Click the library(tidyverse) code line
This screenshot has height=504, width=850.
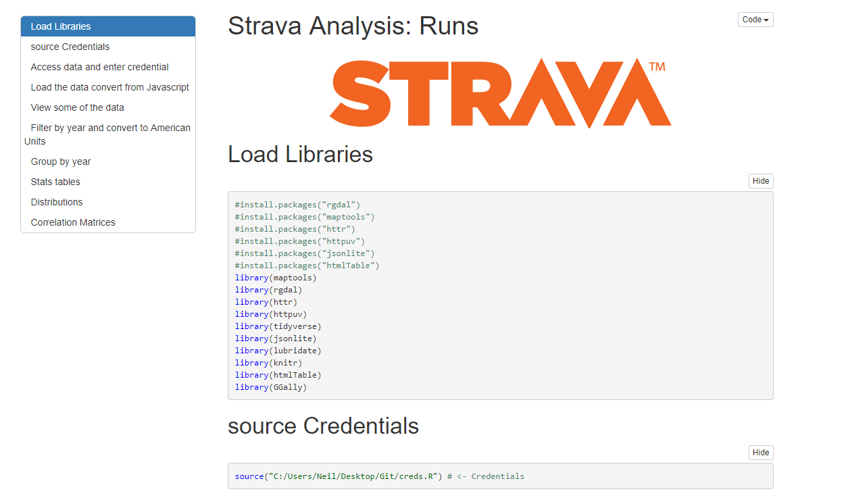(x=278, y=326)
